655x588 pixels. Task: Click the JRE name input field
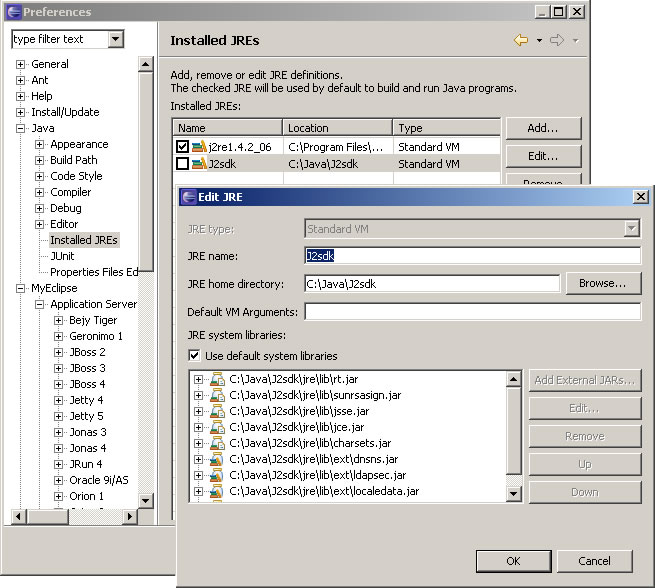coord(472,256)
